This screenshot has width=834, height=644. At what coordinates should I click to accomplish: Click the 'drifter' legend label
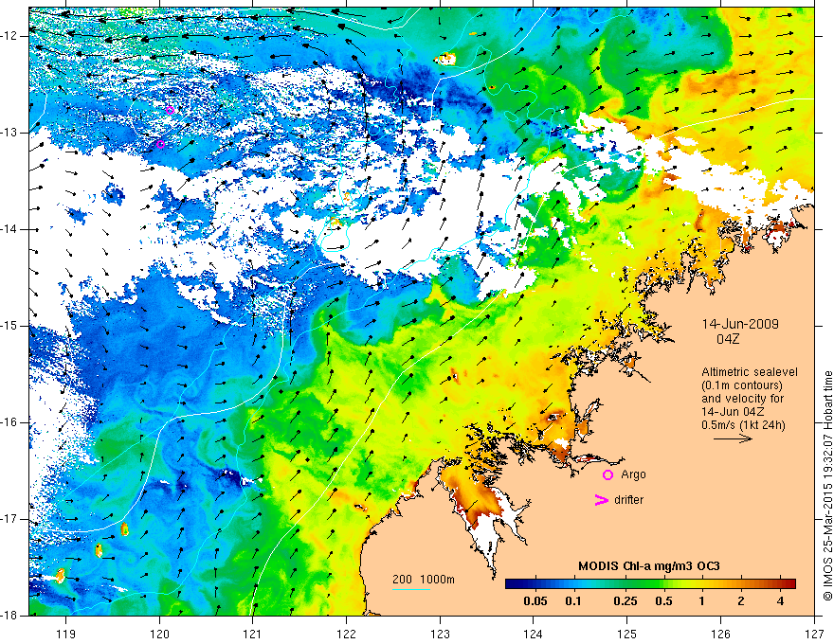point(628,500)
